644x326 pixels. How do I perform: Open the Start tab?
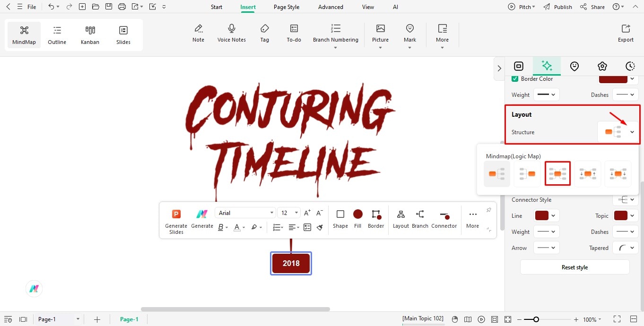click(217, 7)
